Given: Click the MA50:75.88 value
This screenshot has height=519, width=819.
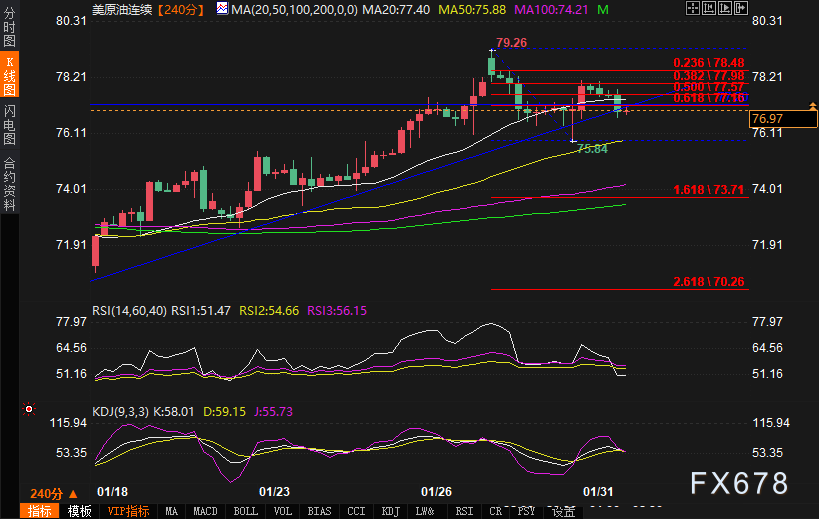Looking at the screenshot, I should coord(472,9).
